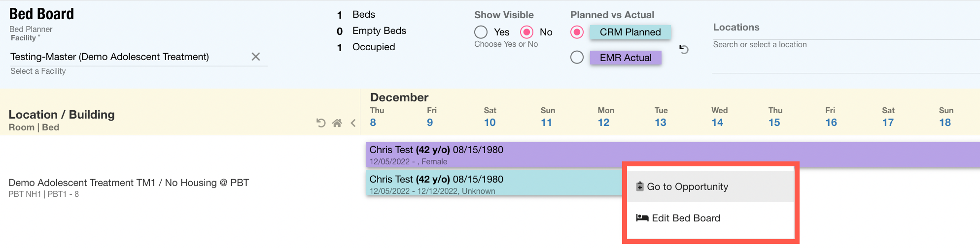Select the CRM Planned radio button
Screen dimensions: 980x248
[577, 32]
